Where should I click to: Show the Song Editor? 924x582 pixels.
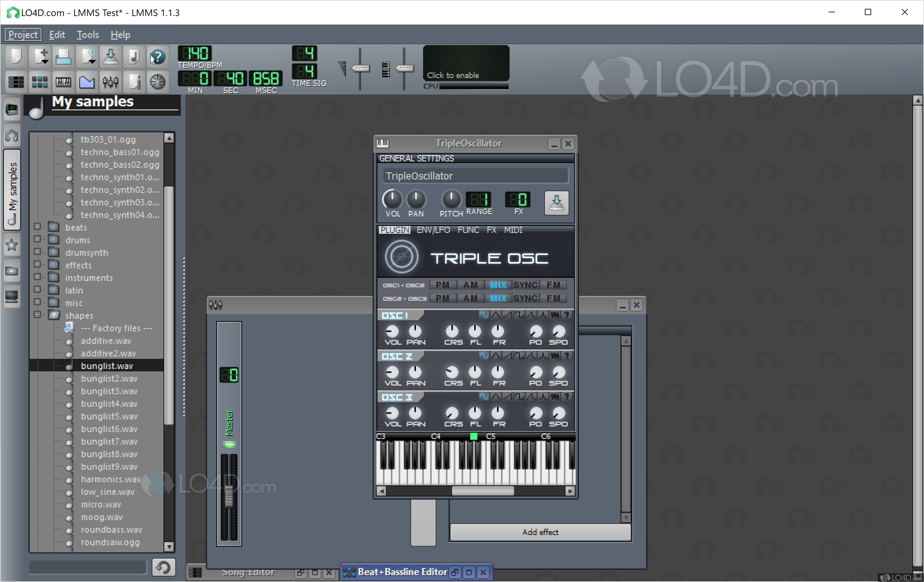tap(16, 82)
